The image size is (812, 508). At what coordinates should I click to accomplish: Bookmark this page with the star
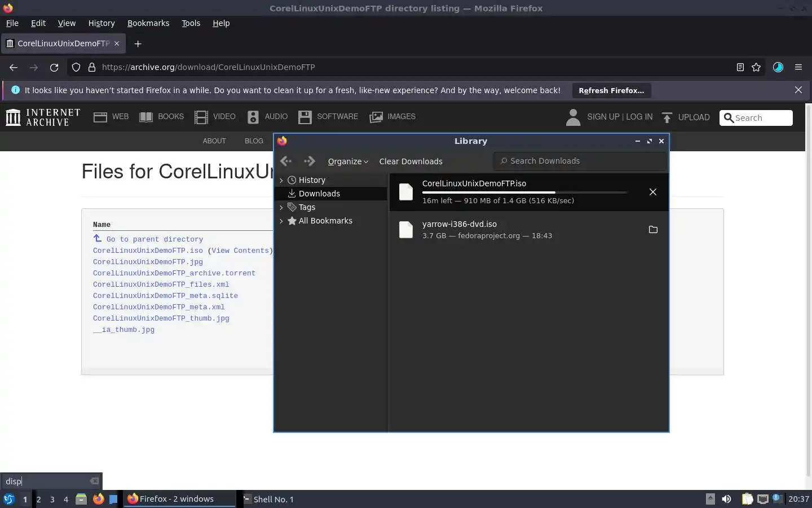point(756,67)
